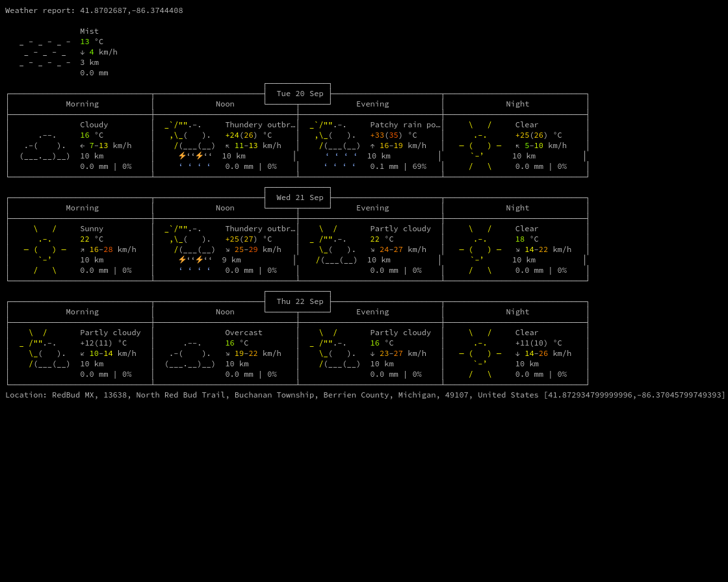
Task: Click the Clear sun icon for Wed 21 Sep Night
Action: point(480,249)
